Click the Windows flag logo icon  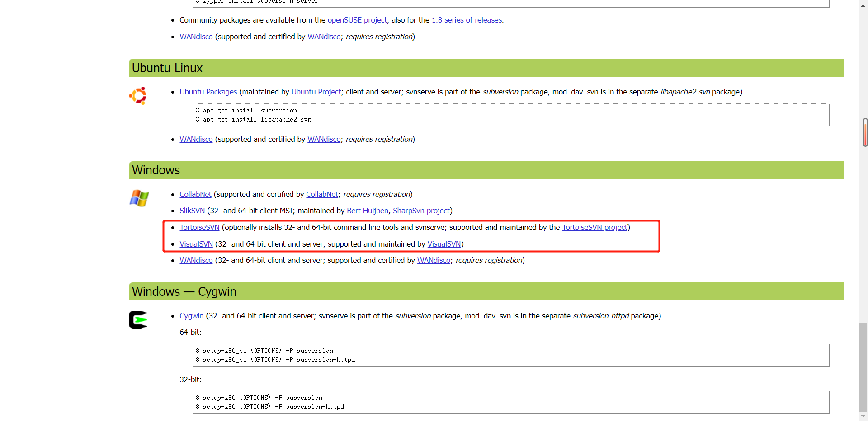(x=139, y=198)
